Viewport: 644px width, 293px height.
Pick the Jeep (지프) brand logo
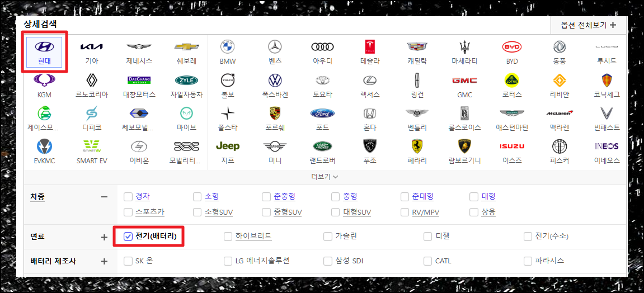coord(228,146)
